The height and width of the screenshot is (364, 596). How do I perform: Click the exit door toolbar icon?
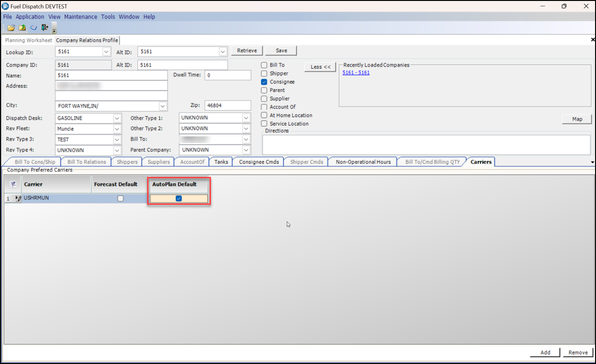[x=45, y=28]
